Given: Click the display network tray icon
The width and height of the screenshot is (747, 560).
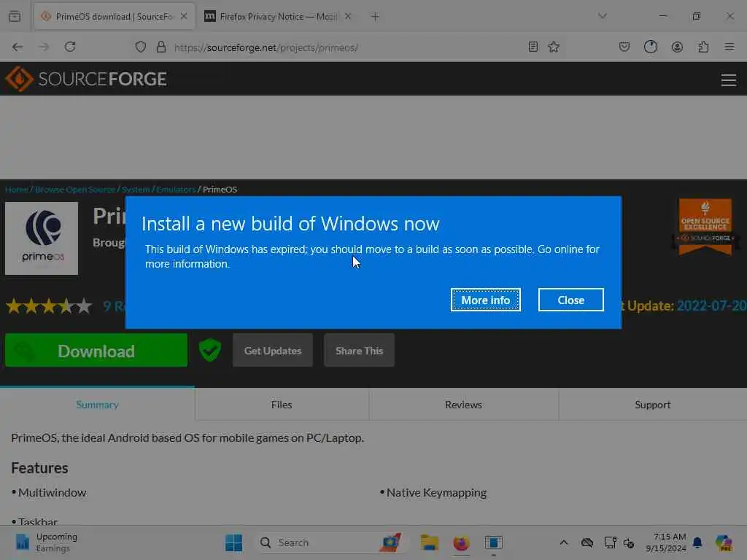Looking at the screenshot, I should [x=611, y=542].
